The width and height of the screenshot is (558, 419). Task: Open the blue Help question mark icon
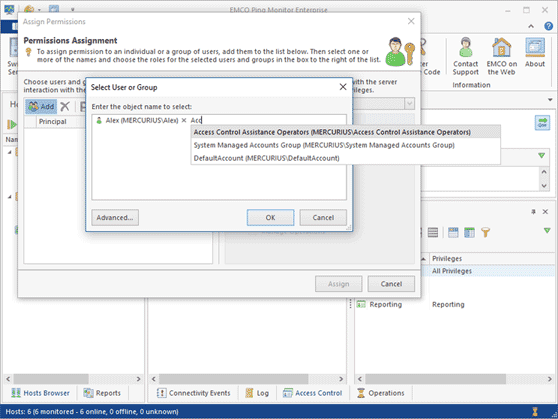point(548,26)
